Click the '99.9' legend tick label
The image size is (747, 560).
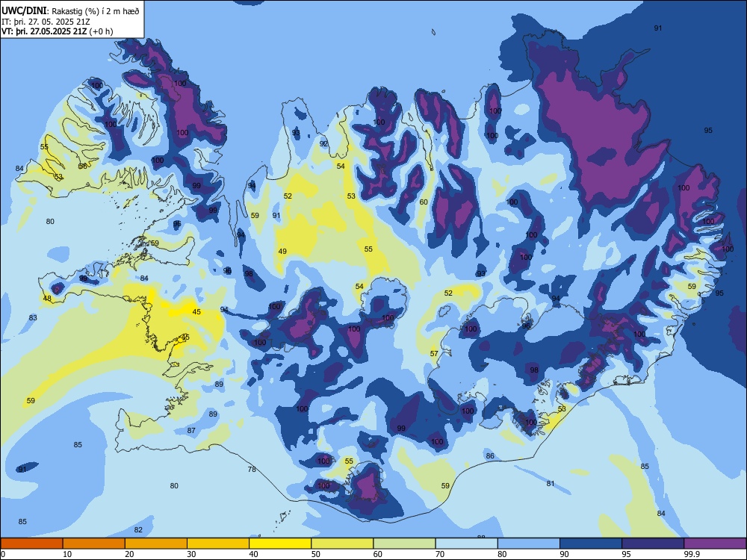coord(691,554)
